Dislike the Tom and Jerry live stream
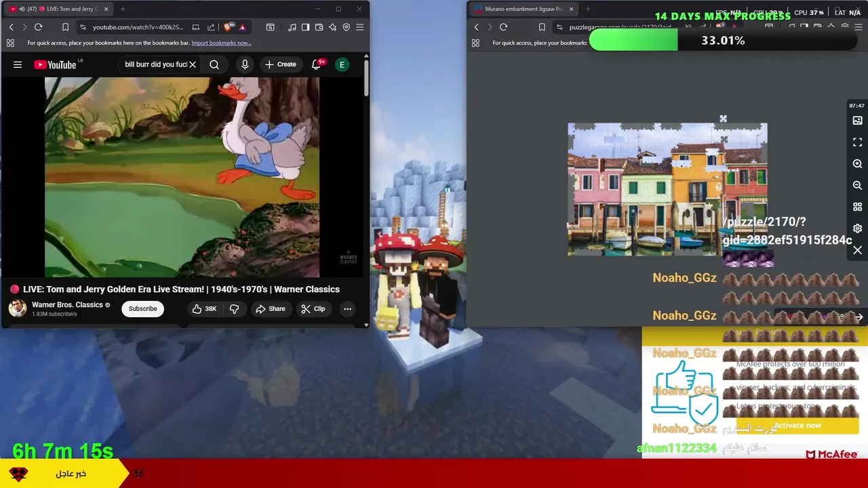The width and height of the screenshot is (868, 488). [234, 309]
